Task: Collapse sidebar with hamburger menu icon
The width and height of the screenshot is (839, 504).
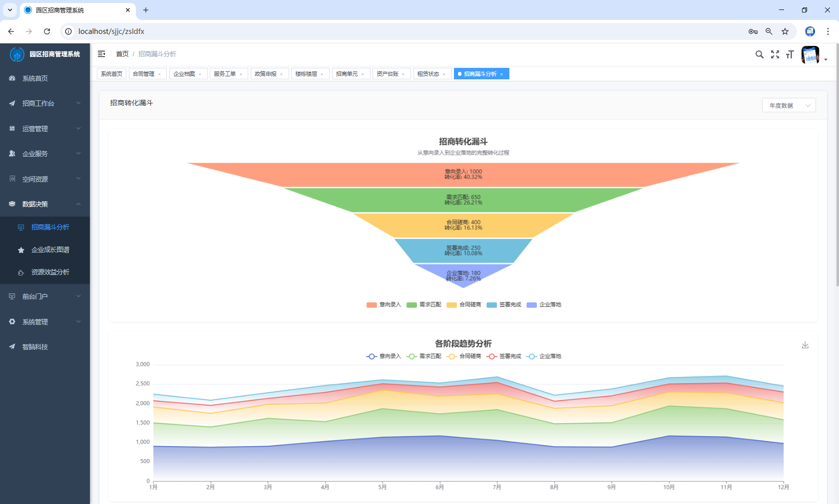Action: pos(101,54)
